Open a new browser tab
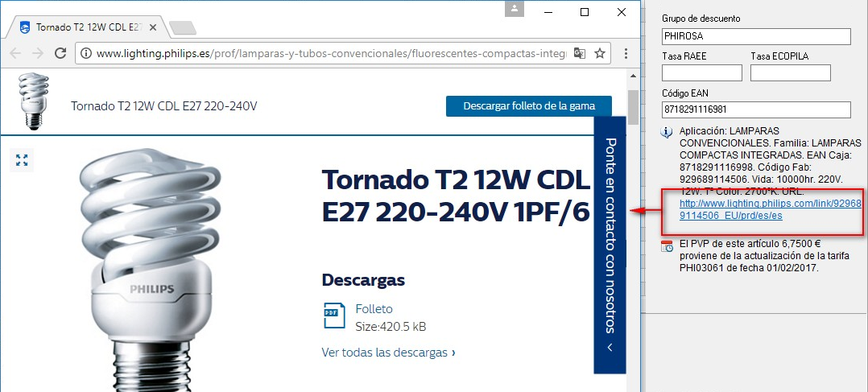This screenshot has height=392, width=868. (182, 27)
